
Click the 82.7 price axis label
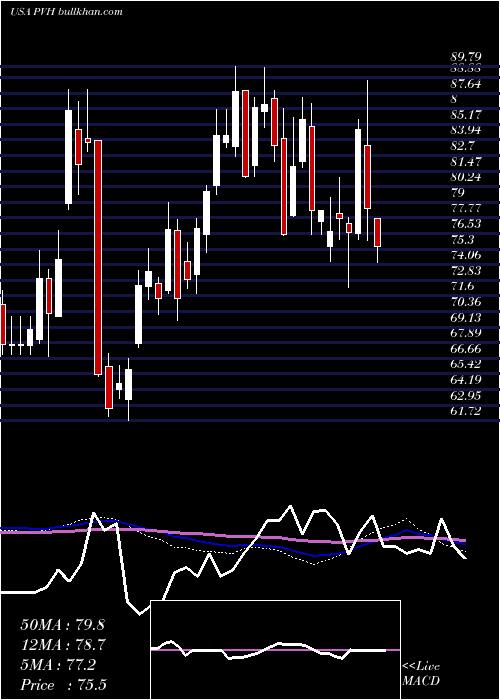[x=463, y=146]
